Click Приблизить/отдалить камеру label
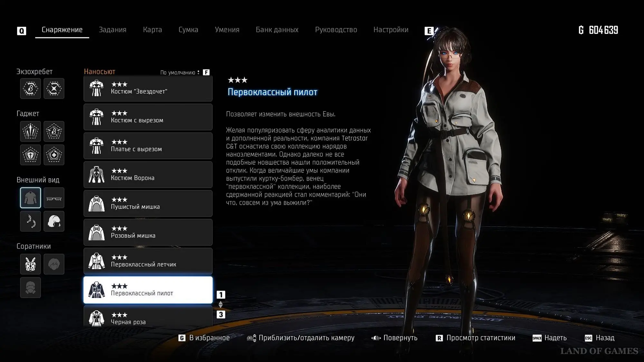The height and width of the screenshot is (362, 644). (x=307, y=338)
